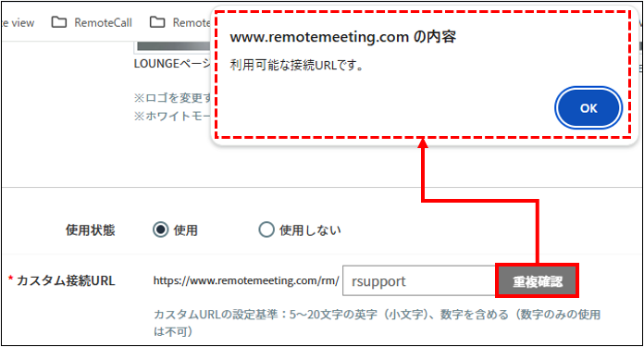Click the ※ホワイトモー note text
The height and width of the screenshot is (347, 644).
[x=172, y=117]
